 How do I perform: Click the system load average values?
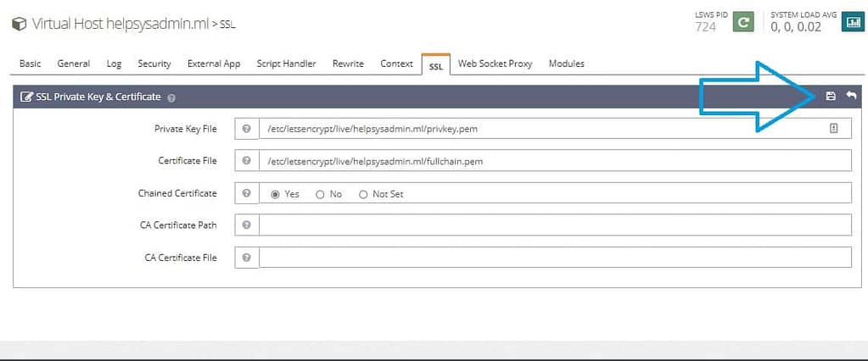coord(796,26)
